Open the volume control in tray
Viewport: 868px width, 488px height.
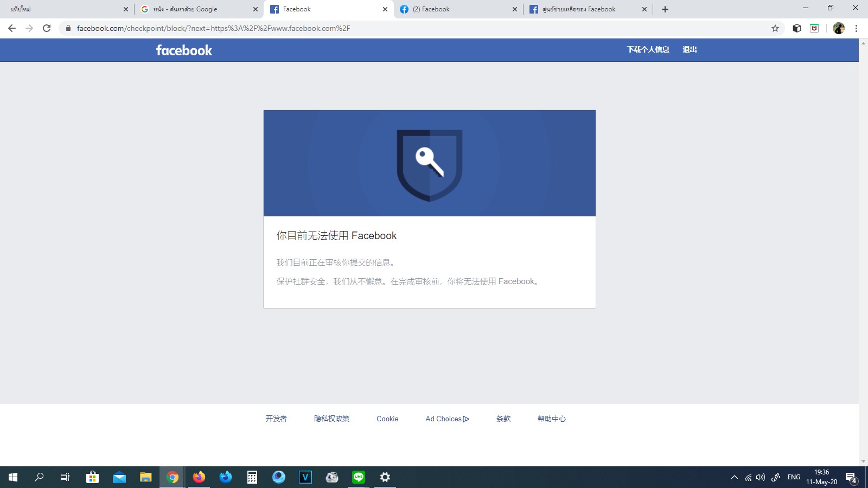pyautogui.click(x=761, y=477)
